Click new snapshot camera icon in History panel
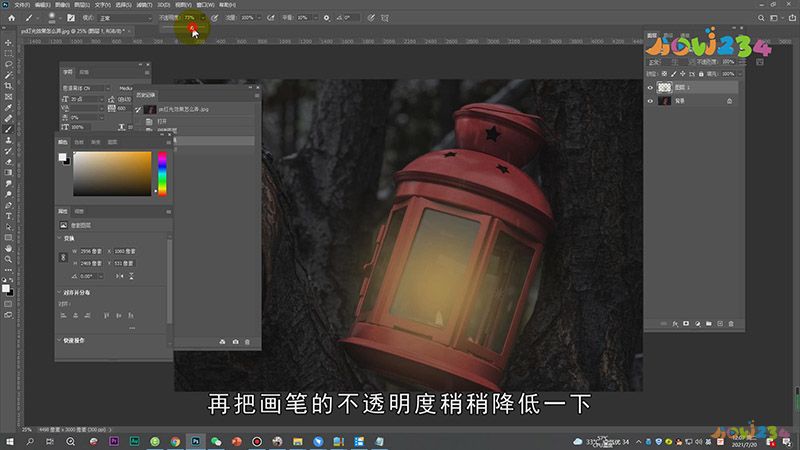 coord(235,342)
